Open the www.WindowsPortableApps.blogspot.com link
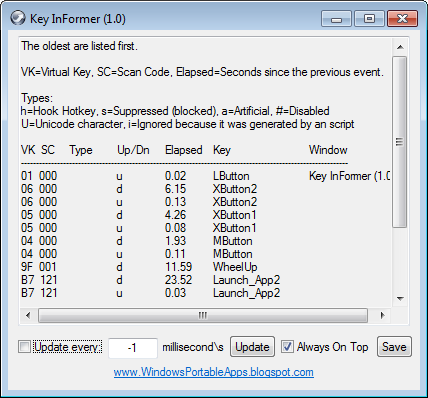428x398 pixels. pos(214,372)
